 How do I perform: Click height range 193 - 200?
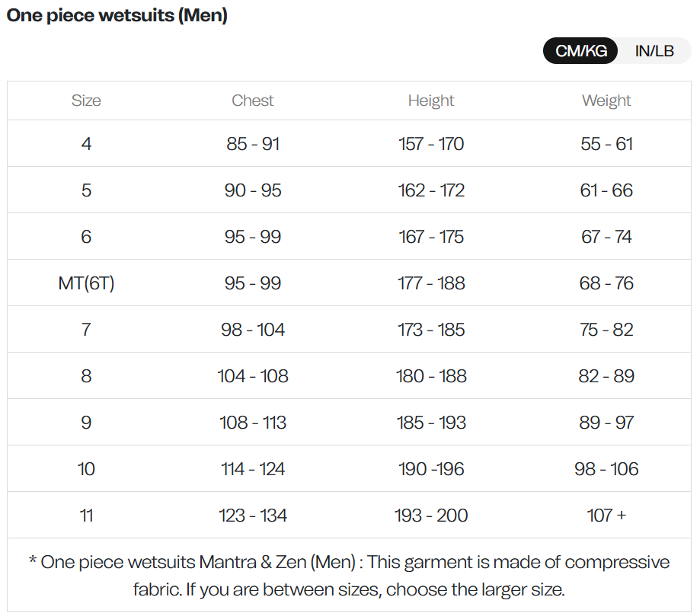430,515
